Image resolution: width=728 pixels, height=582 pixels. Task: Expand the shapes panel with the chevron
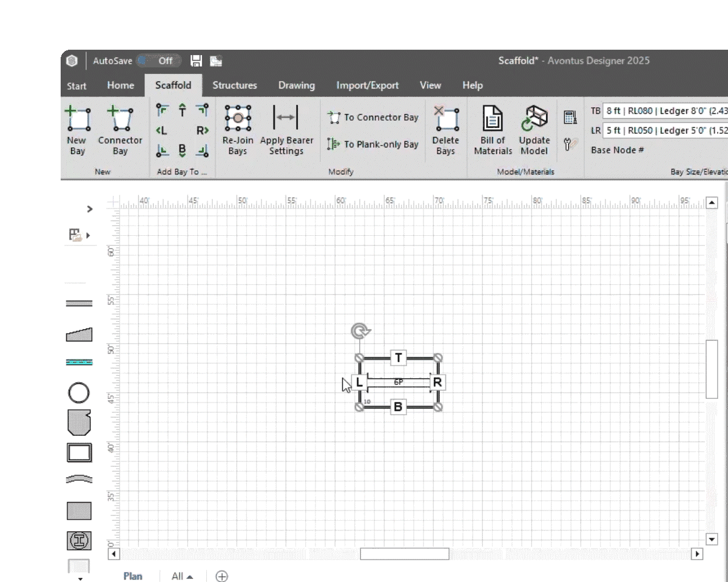(90, 209)
